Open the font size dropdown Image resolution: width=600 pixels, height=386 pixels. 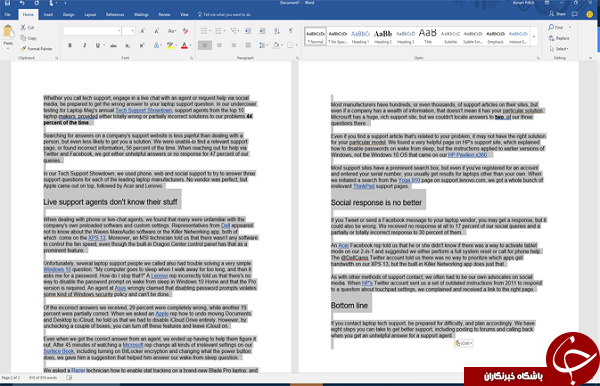point(133,31)
